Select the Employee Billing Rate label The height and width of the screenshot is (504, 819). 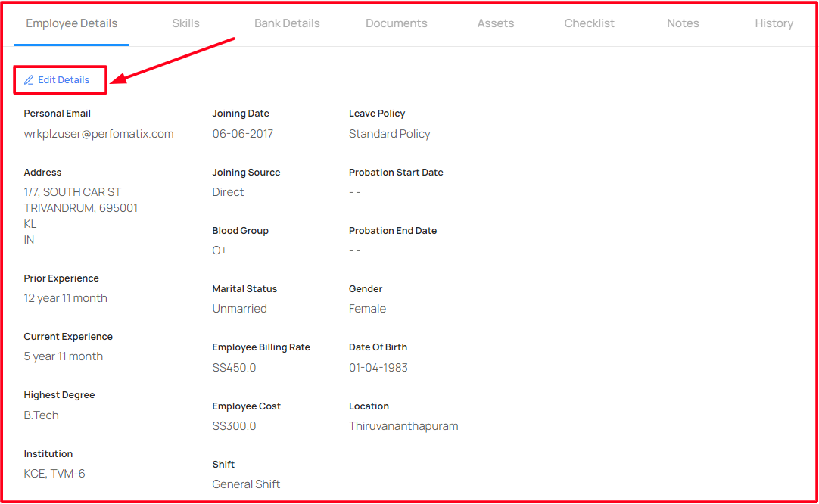coord(261,347)
